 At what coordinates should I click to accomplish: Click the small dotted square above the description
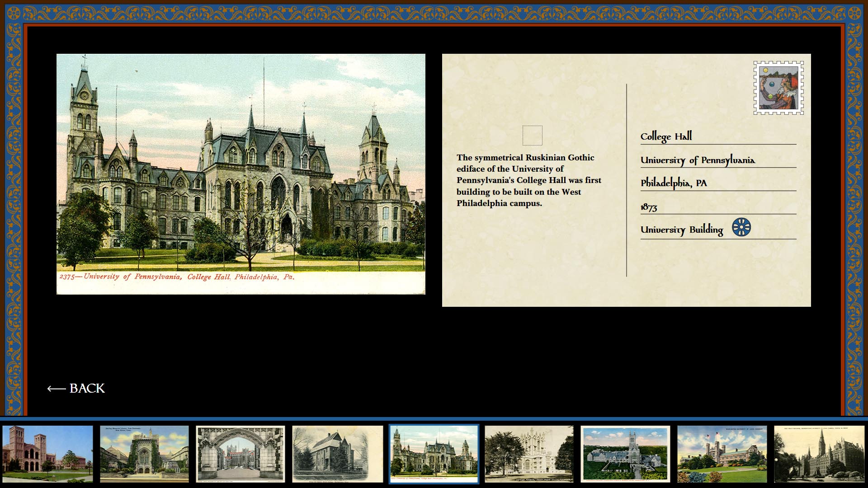point(532,136)
